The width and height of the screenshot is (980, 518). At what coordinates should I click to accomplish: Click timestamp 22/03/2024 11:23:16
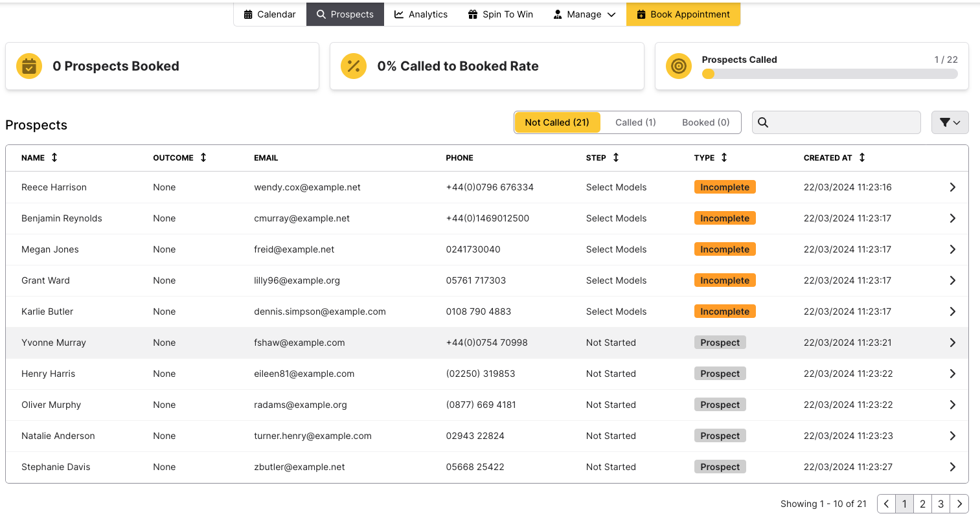pos(848,187)
